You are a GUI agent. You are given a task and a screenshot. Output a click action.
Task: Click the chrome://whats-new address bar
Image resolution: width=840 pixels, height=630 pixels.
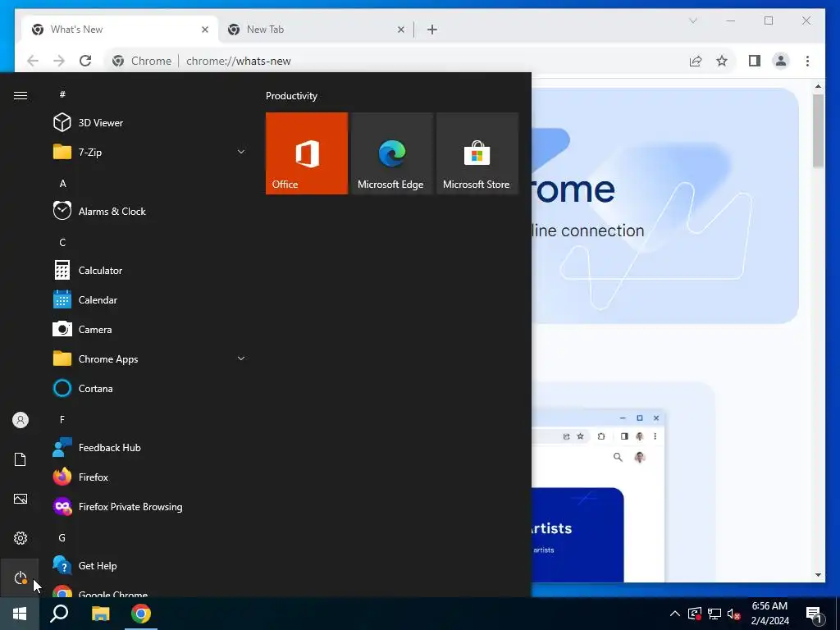coord(394,61)
